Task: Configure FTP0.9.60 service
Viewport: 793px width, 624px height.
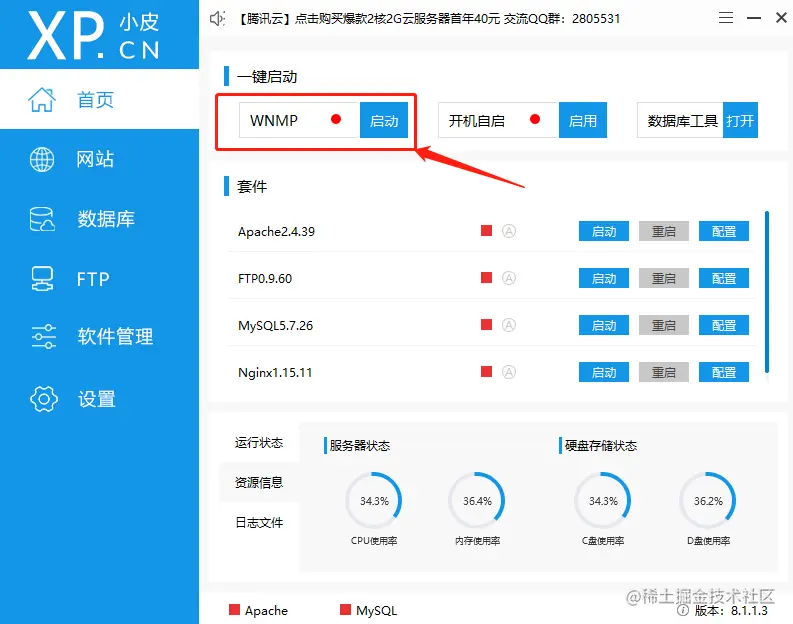Action: (x=724, y=278)
